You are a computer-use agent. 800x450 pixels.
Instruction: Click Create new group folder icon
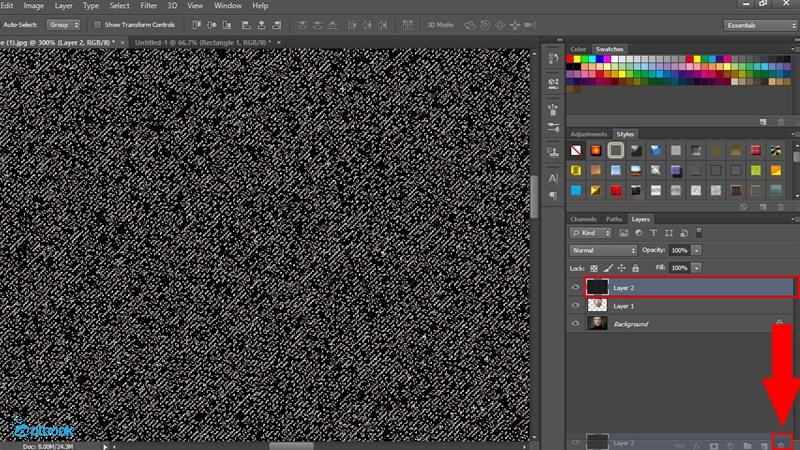(747, 445)
